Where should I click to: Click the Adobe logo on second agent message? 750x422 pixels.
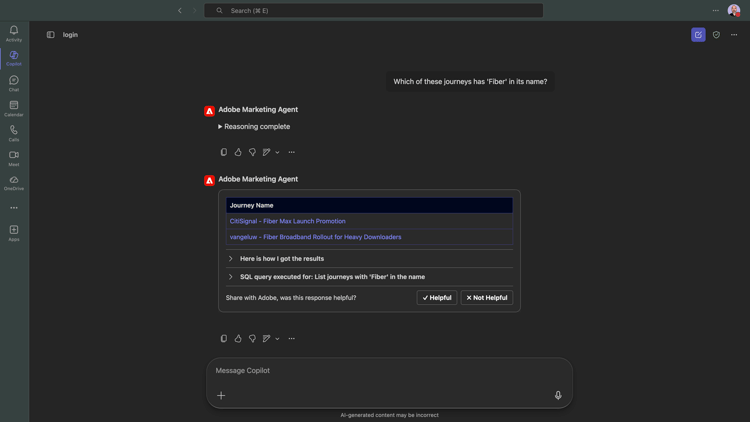point(210,180)
